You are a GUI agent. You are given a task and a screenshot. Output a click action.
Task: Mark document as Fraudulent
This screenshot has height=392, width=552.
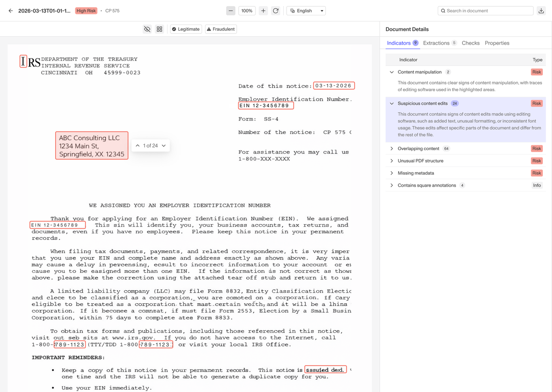[x=221, y=29]
